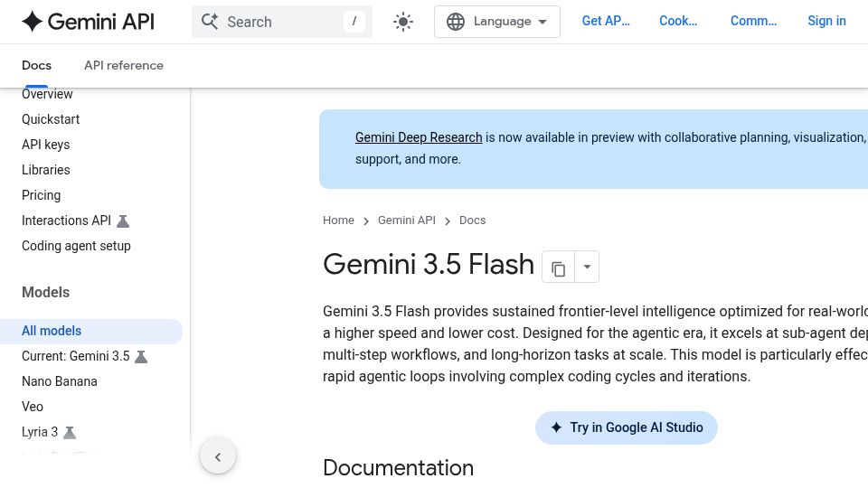Viewport: 868px width, 488px height.
Task: Click Try in Google AI Studio button
Action: [626, 427]
